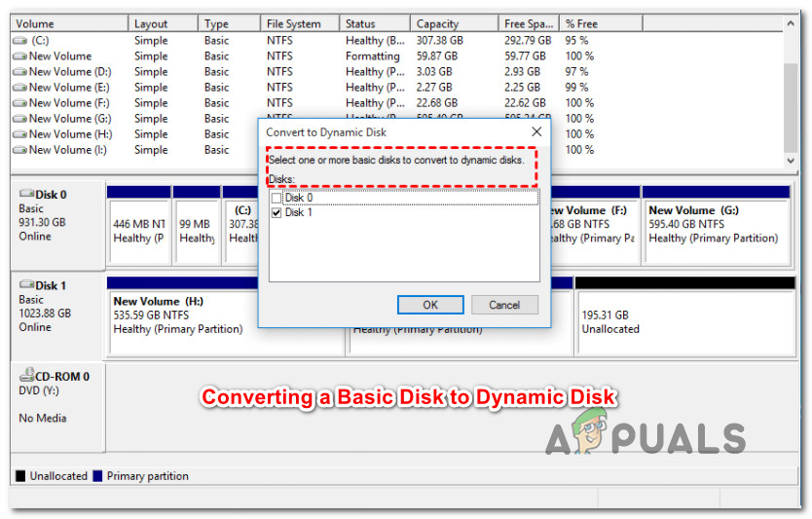Click the CD-ROM 0 DVD (Y:) label panel
This screenshot has height=519, width=812.
point(57,407)
